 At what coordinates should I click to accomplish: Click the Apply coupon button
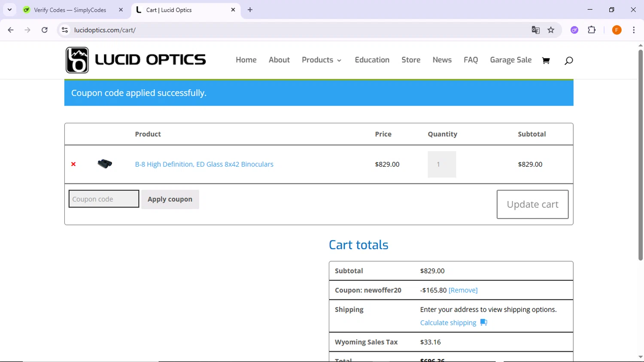(x=170, y=199)
